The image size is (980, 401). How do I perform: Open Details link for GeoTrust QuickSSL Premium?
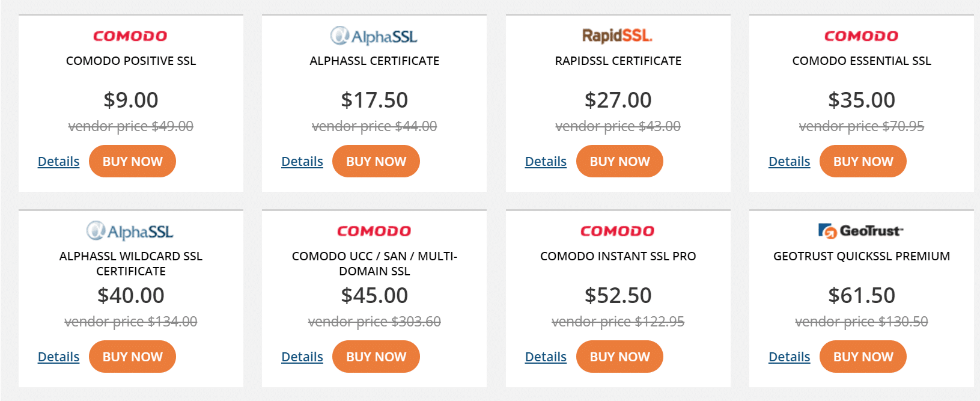click(x=790, y=357)
